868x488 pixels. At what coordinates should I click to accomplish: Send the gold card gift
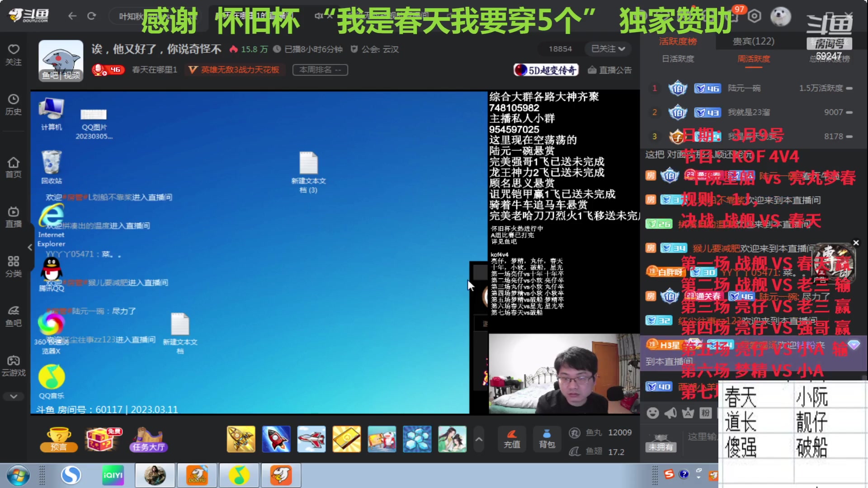click(347, 439)
